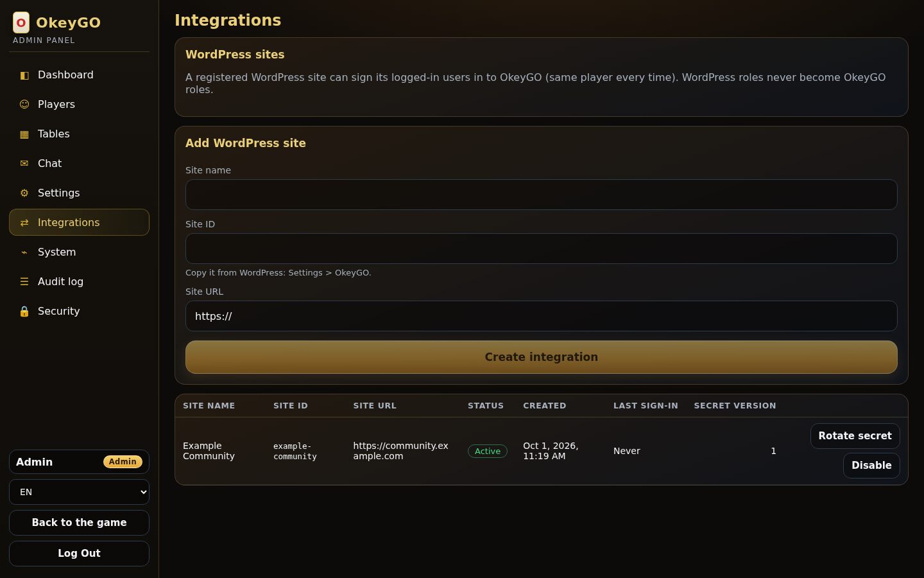
Task: Open the EN language dropdown
Action: coord(79,492)
